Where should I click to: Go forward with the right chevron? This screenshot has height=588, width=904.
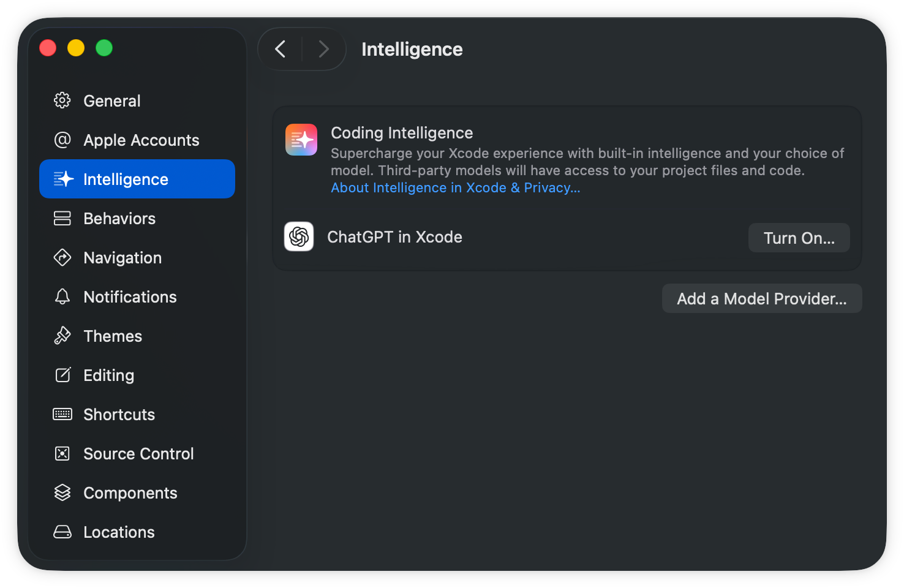click(323, 49)
